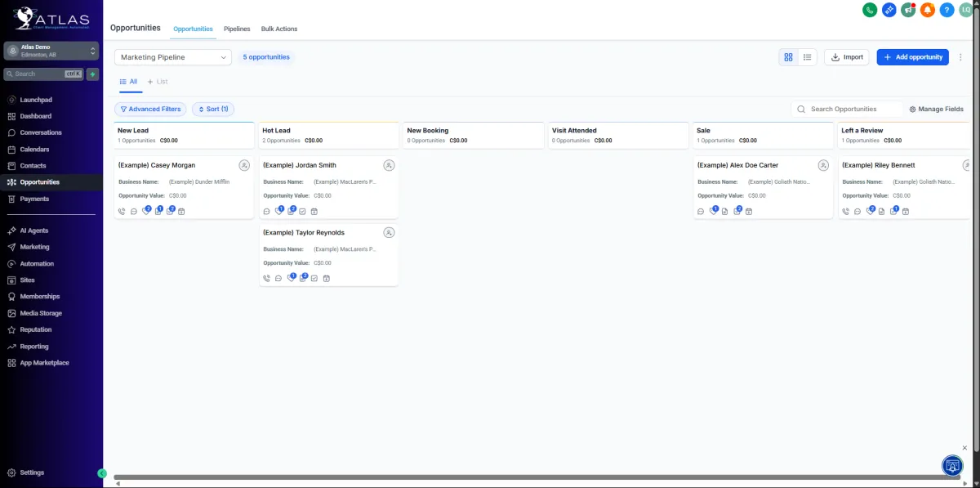Click Add opportunity button

tap(913, 57)
